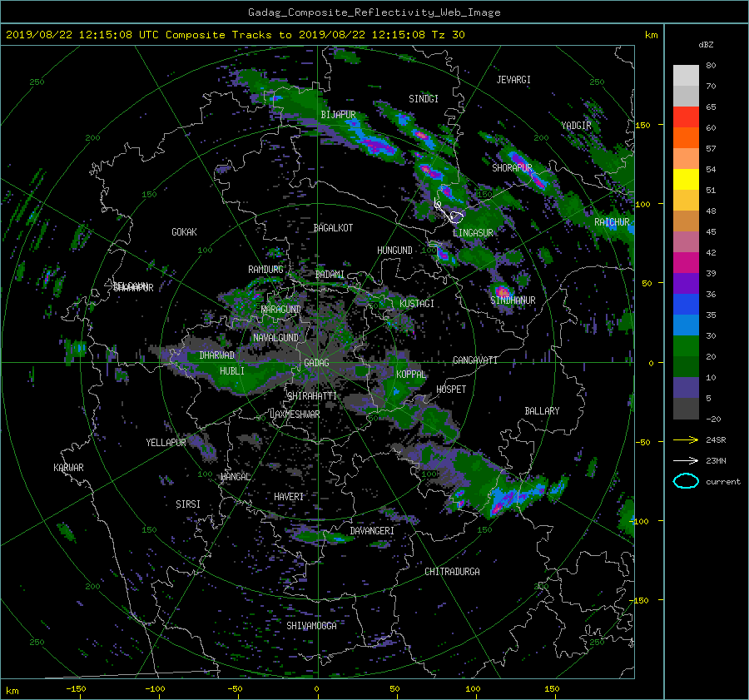Screen dimensions: 749x700
Task: Click the 'YADGIR' city label
Action: (576, 126)
